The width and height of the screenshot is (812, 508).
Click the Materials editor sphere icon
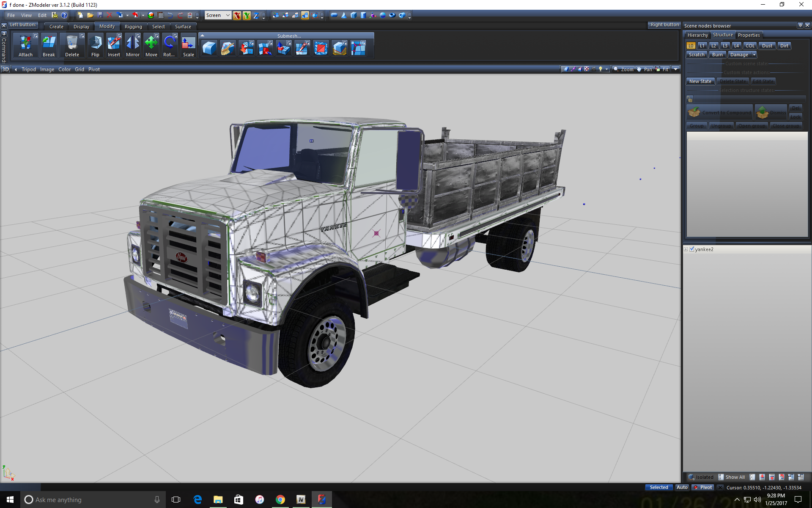pos(151,15)
